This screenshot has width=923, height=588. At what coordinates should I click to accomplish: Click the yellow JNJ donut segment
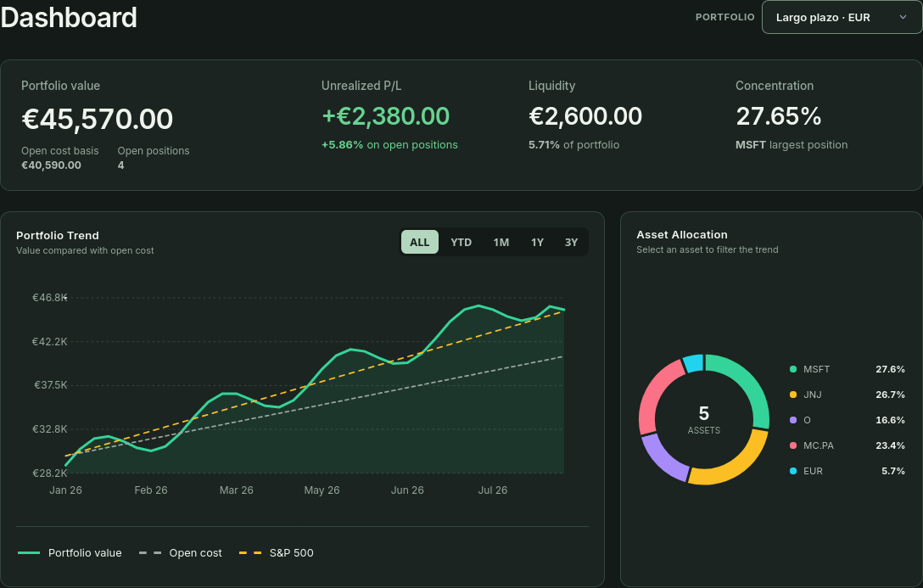tap(736, 465)
